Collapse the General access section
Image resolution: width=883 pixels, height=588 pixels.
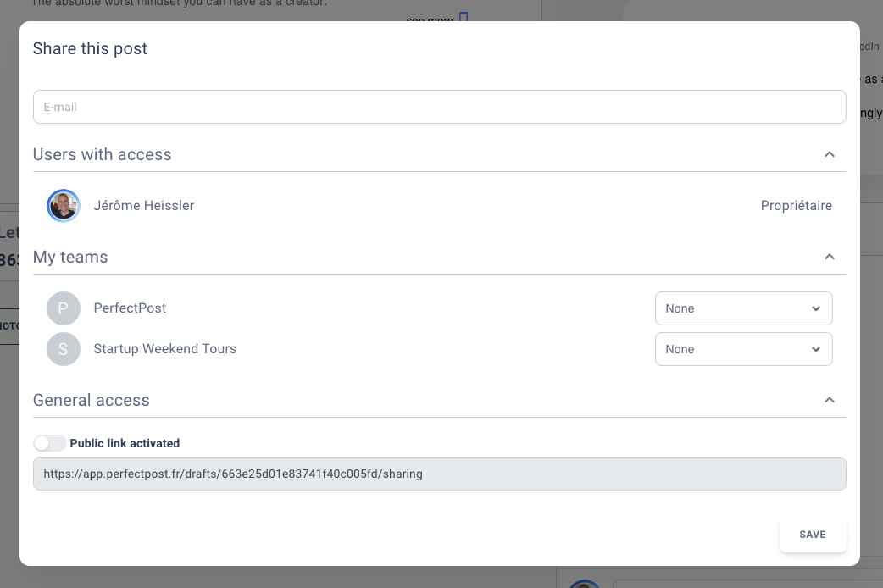point(830,400)
